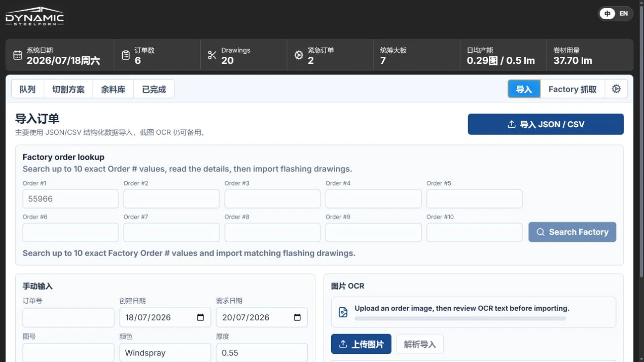The width and height of the screenshot is (644, 362).
Task: Click the image file icon in 图片 OCR
Action: [343, 312]
